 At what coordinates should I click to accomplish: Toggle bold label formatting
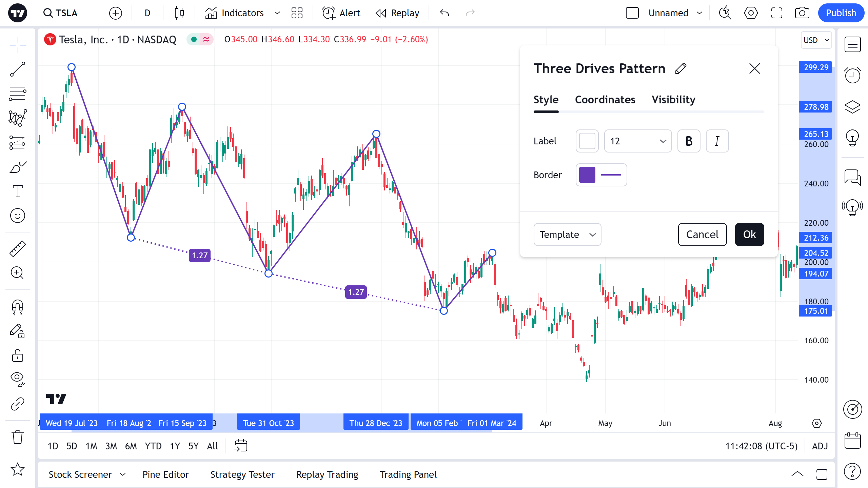(689, 141)
